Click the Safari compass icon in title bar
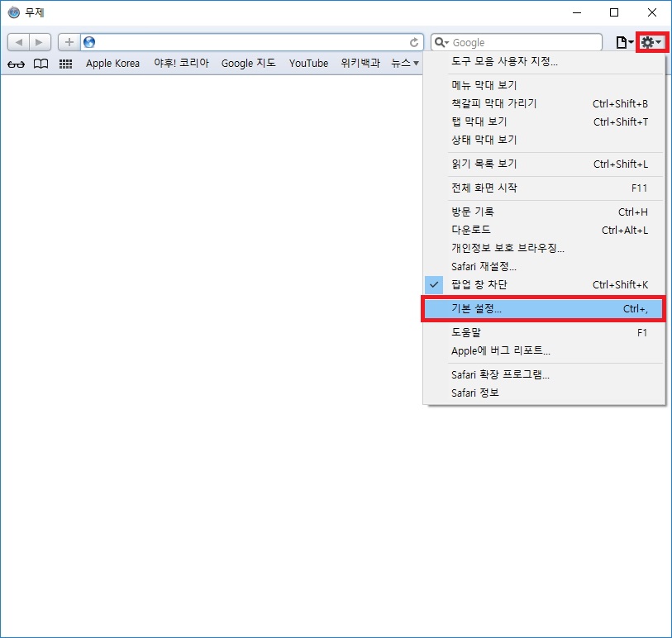 [x=14, y=12]
